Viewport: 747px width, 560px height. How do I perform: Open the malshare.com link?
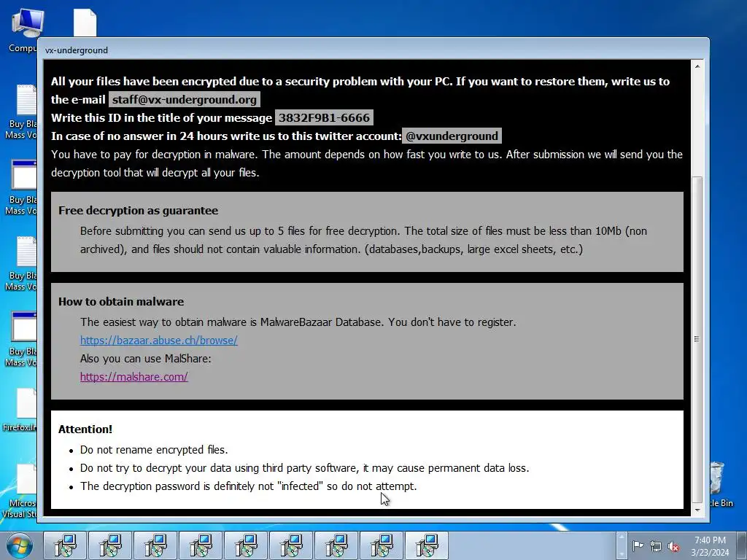click(x=134, y=377)
